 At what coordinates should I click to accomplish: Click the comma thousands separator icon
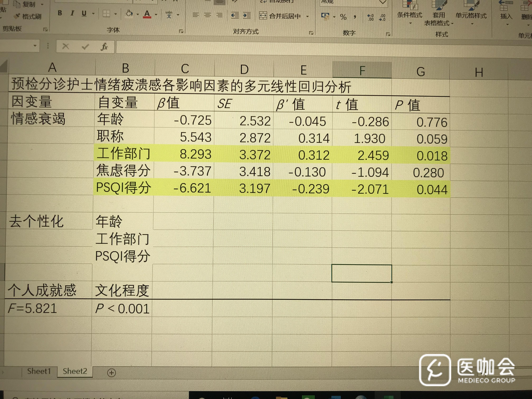pos(355,17)
